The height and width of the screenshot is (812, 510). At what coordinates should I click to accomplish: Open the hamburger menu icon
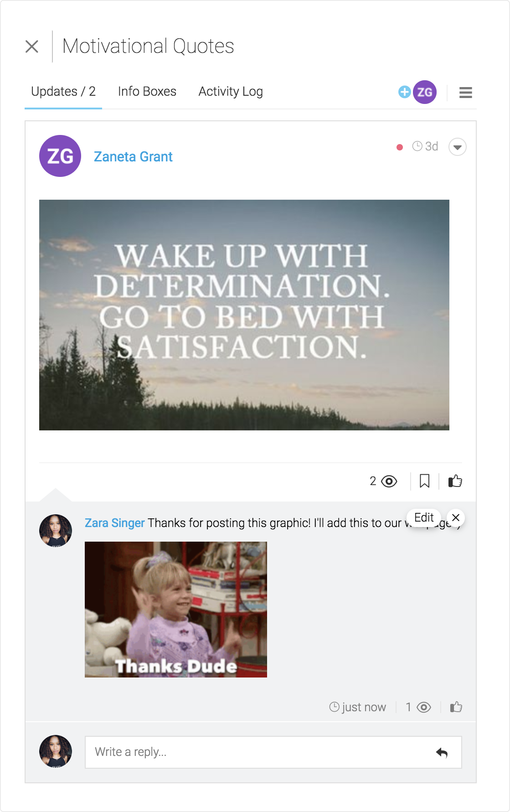point(465,93)
